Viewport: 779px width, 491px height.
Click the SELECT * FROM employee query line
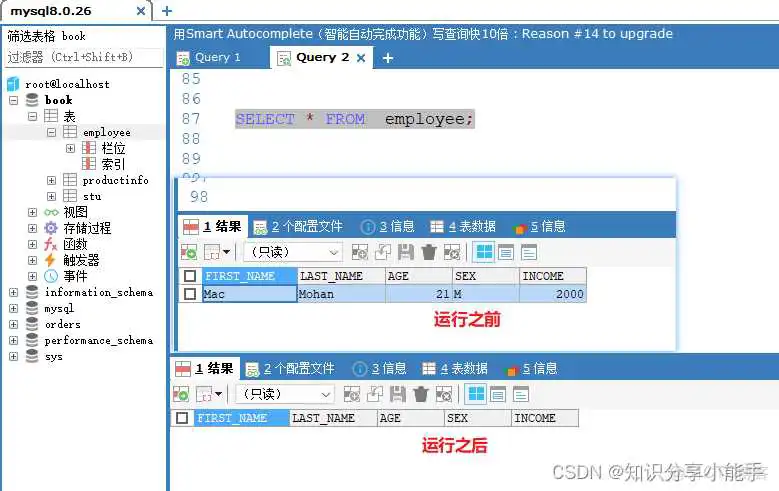coord(355,119)
